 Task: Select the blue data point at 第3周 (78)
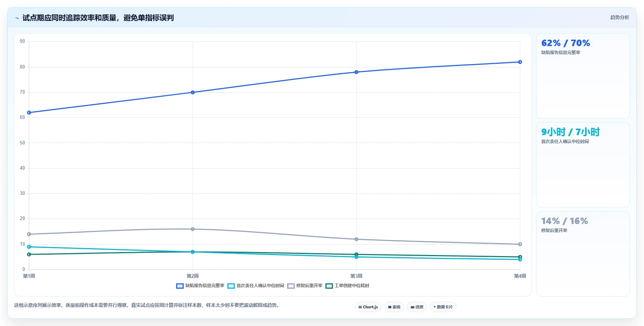(x=356, y=72)
